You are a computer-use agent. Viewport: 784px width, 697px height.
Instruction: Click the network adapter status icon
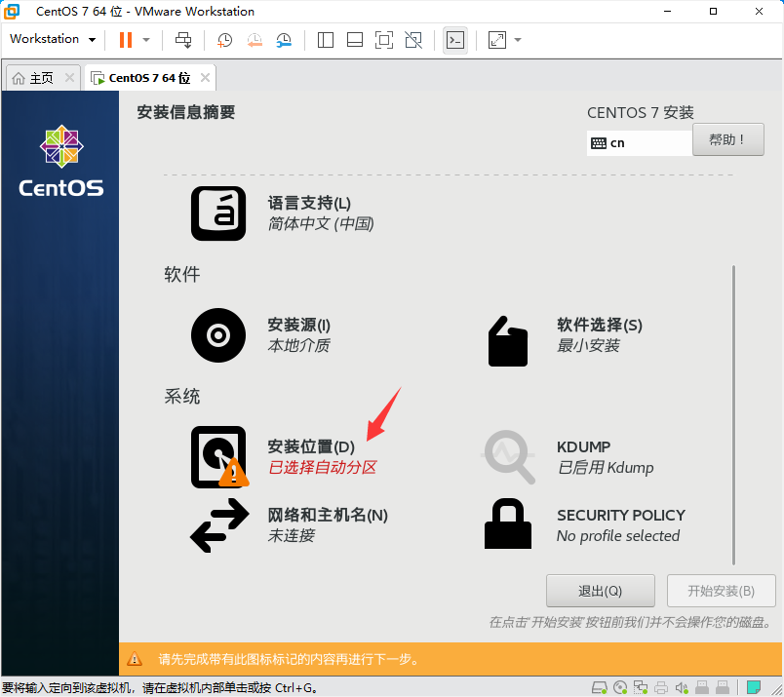click(x=641, y=688)
